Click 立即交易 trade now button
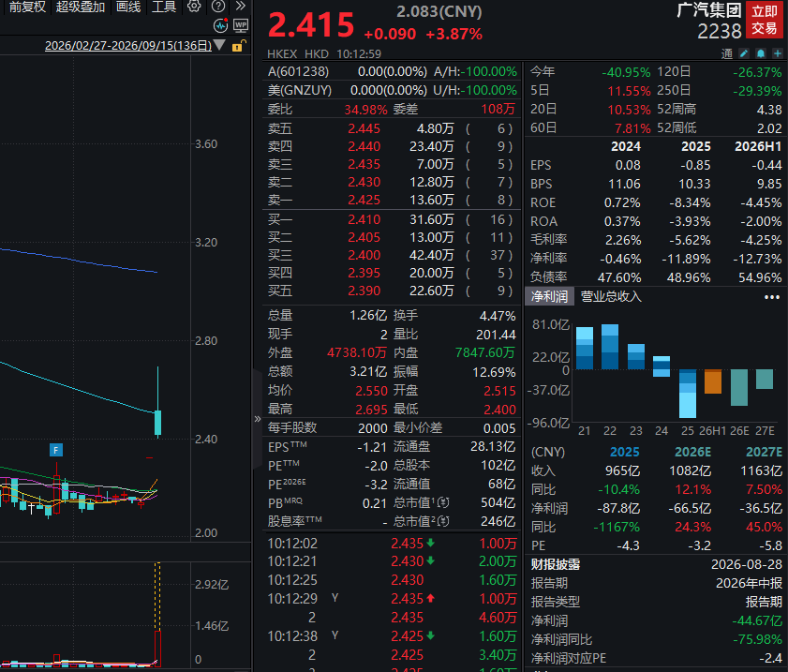This screenshot has height=672, width=788. (x=765, y=20)
